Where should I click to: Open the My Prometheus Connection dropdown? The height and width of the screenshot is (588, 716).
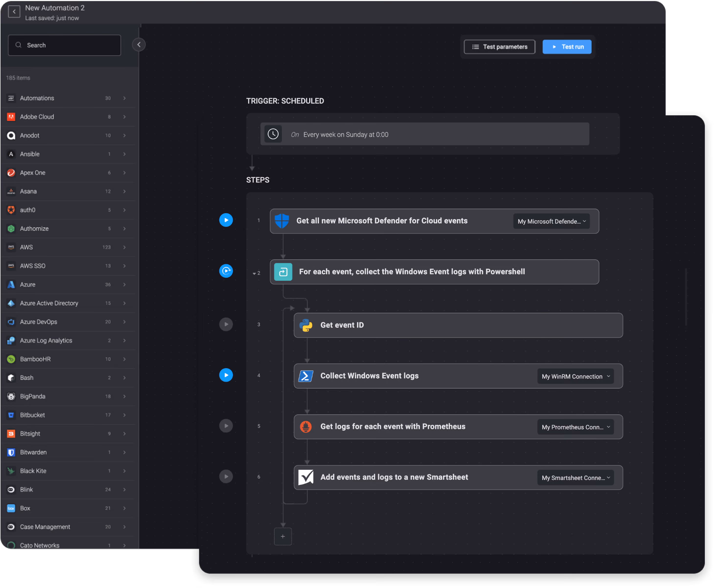point(576,427)
